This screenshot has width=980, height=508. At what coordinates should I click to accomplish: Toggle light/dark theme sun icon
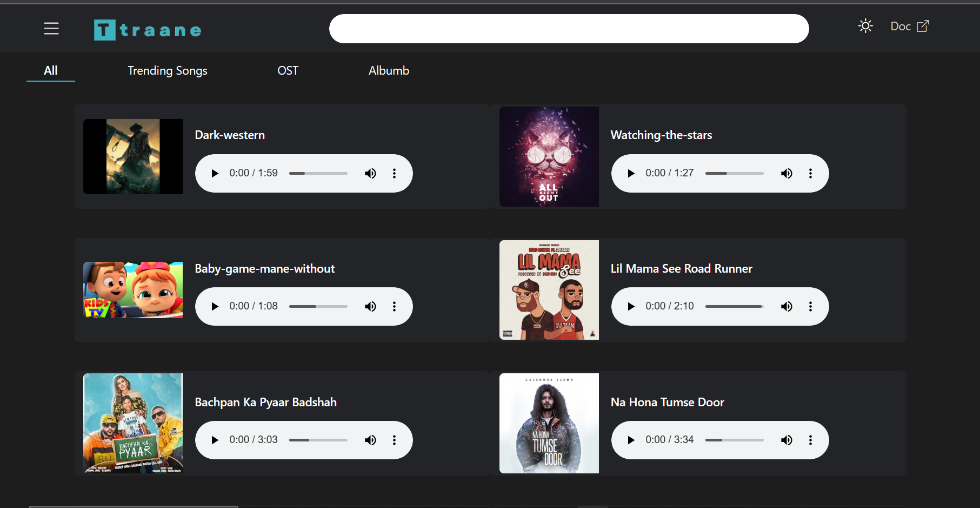click(865, 26)
